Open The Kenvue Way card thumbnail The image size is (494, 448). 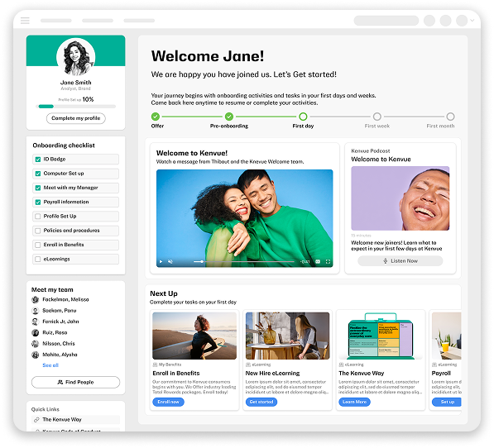point(381,336)
